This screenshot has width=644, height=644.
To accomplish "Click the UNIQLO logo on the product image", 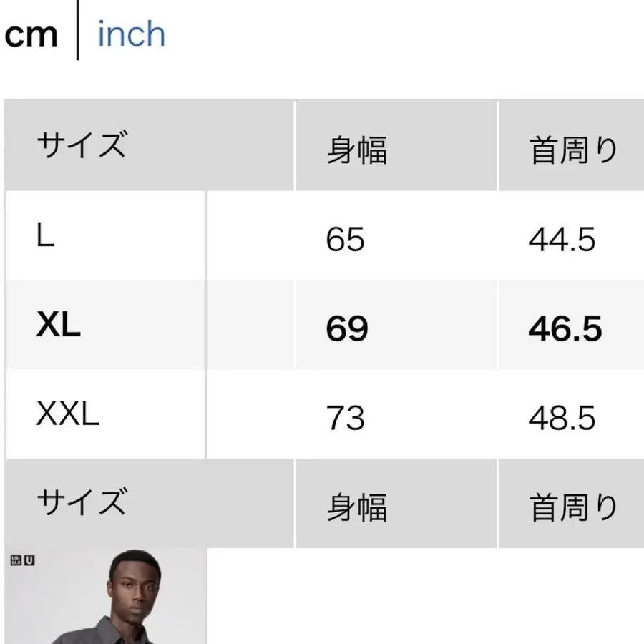I will pos(16,560).
